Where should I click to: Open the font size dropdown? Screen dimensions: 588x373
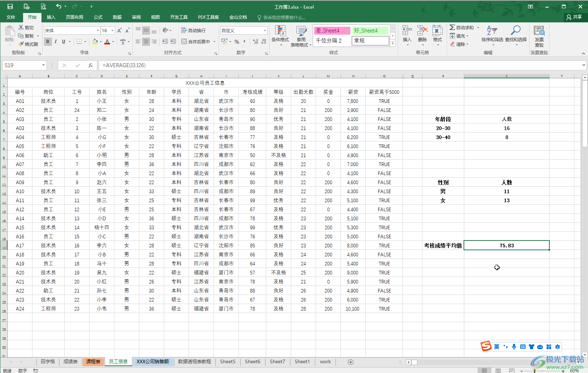pyautogui.click(x=112, y=31)
